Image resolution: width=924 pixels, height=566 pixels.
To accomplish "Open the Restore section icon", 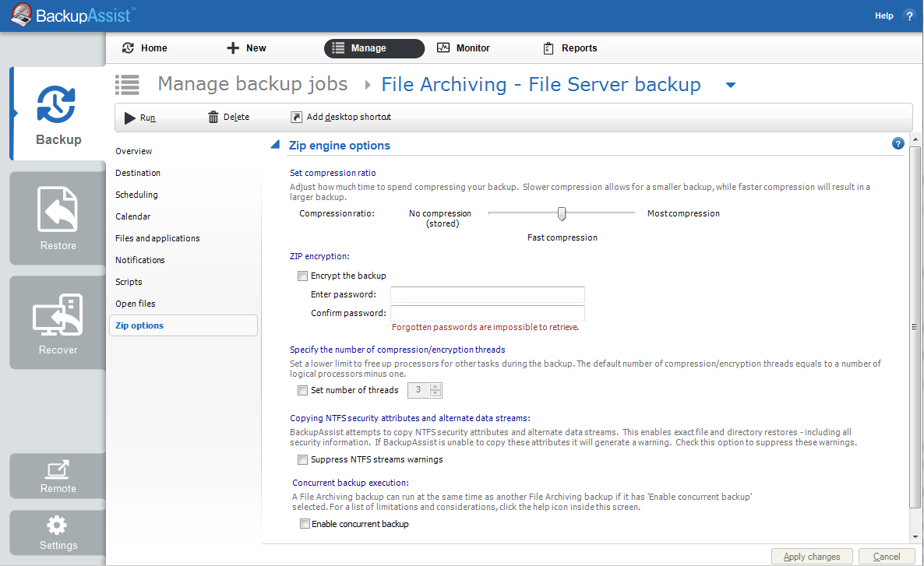I will pyautogui.click(x=58, y=210).
